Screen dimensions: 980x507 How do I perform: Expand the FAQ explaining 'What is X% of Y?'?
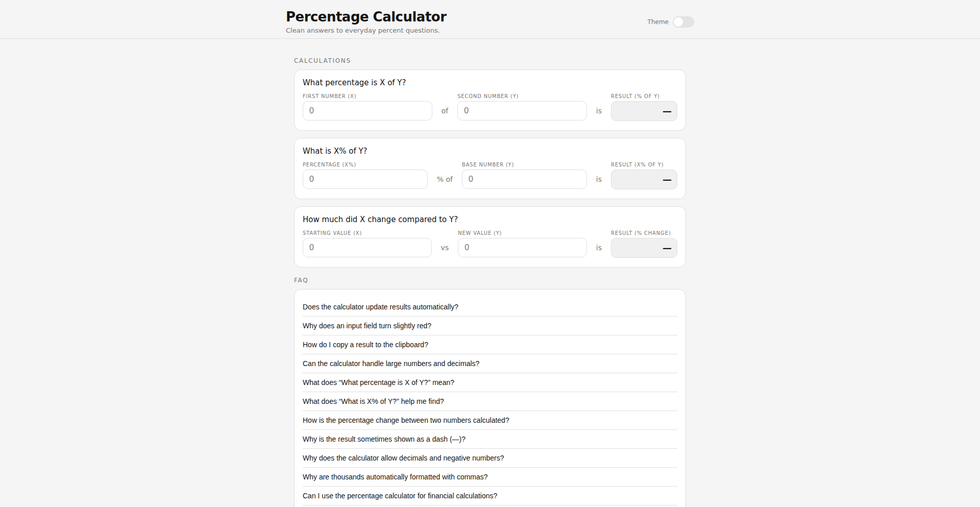click(x=373, y=401)
